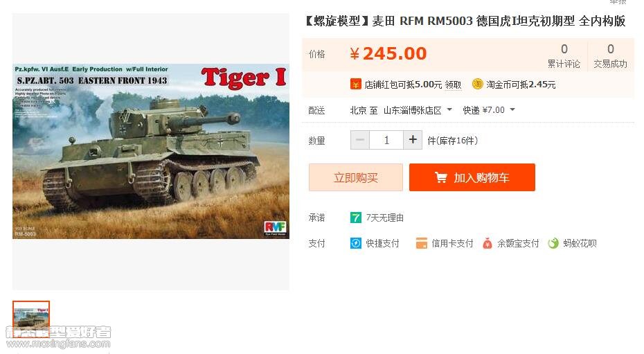Increase quantity with the plus button
The height and width of the screenshot is (354, 644).
(412, 140)
